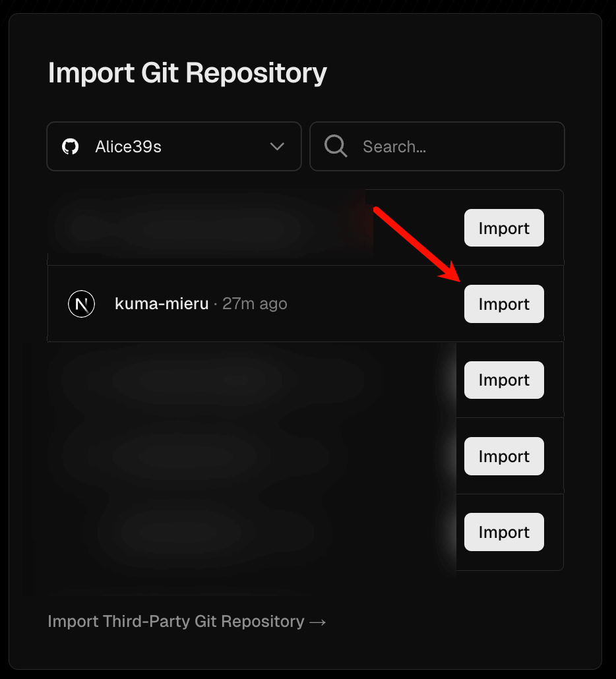Screen dimensions: 616x679
Task: Click the fourth Import button in the list
Action: 504,456
